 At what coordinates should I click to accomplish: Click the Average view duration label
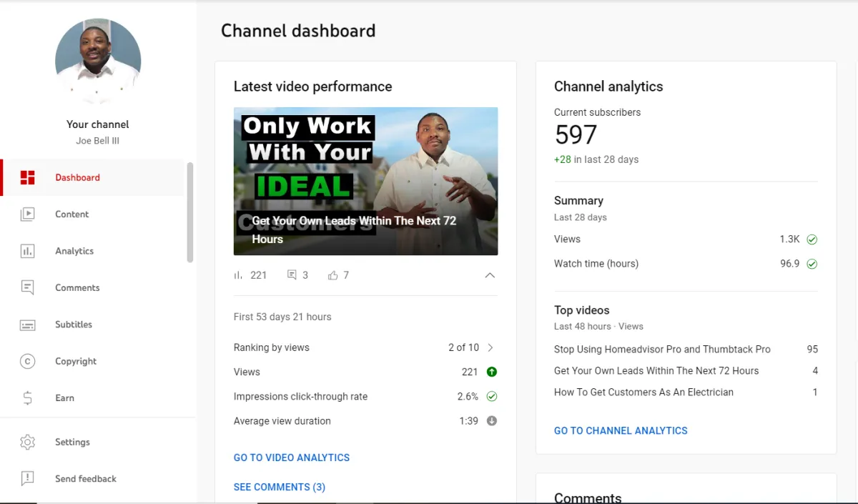(282, 421)
